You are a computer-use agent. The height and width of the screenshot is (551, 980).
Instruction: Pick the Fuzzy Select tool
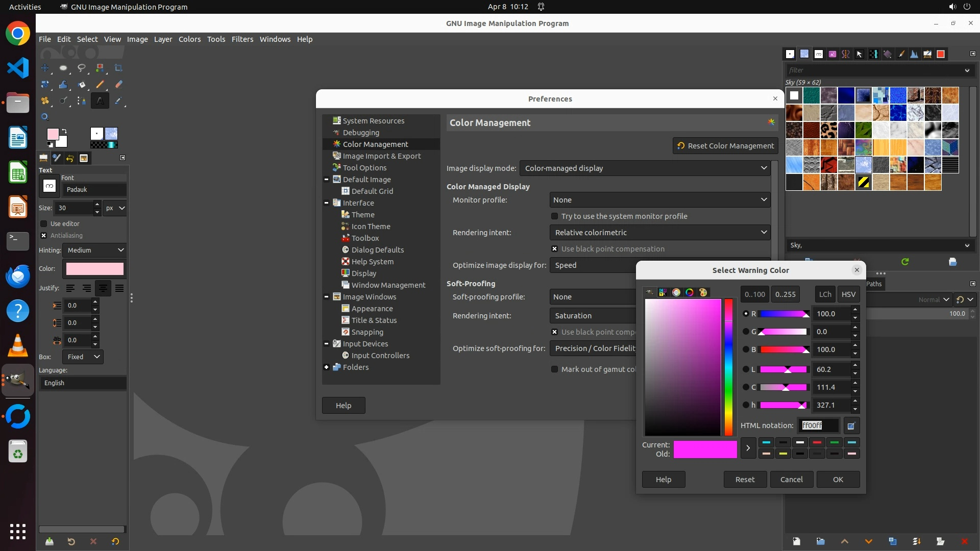coord(100,68)
